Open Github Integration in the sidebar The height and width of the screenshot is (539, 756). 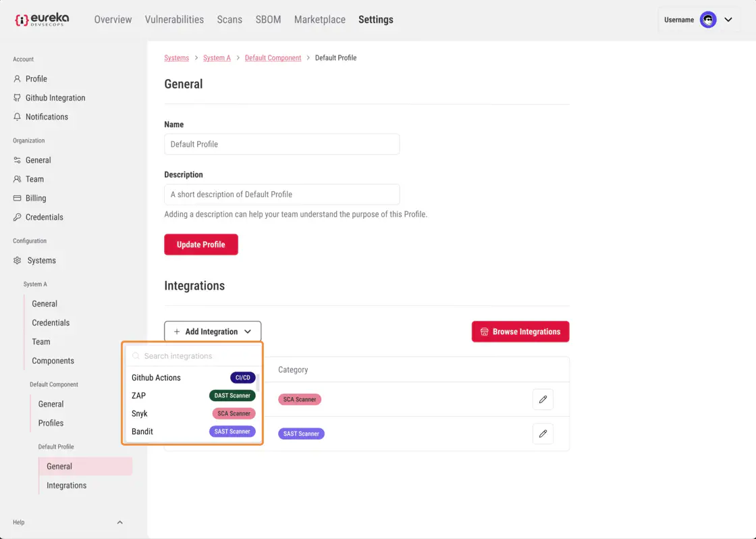pos(55,98)
